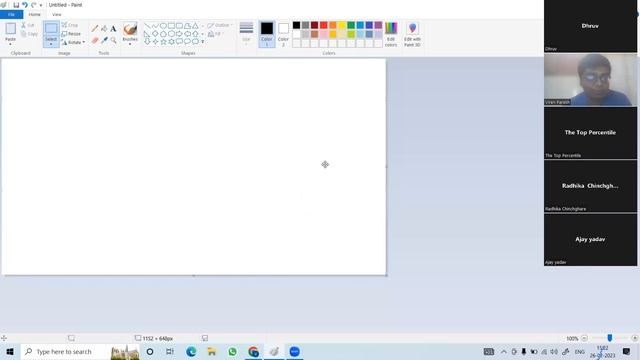The height and width of the screenshot is (360, 640).
Task: Choose the Diamond shape
Action: point(155,34)
